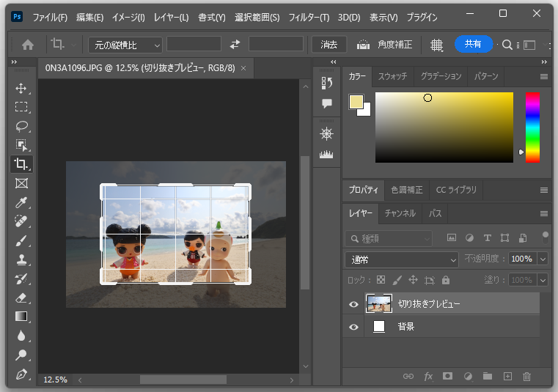Select the Pen tool
The image size is (558, 392).
pyautogui.click(x=21, y=374)
